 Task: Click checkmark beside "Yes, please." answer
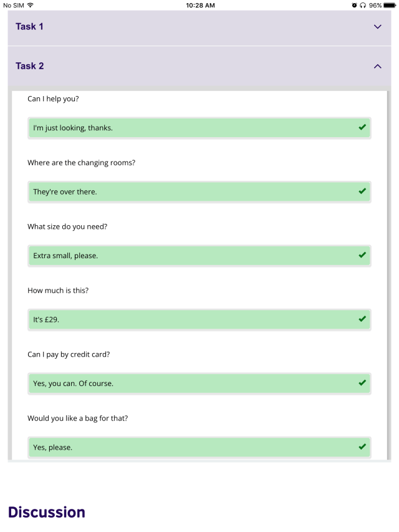coord(362,447)
